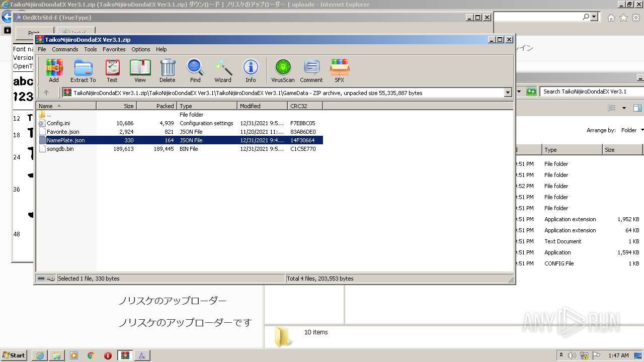Click the volume speaker tray icon
Image resolution: width=644 pixels, height=362 pixels.
pos(573,355)
